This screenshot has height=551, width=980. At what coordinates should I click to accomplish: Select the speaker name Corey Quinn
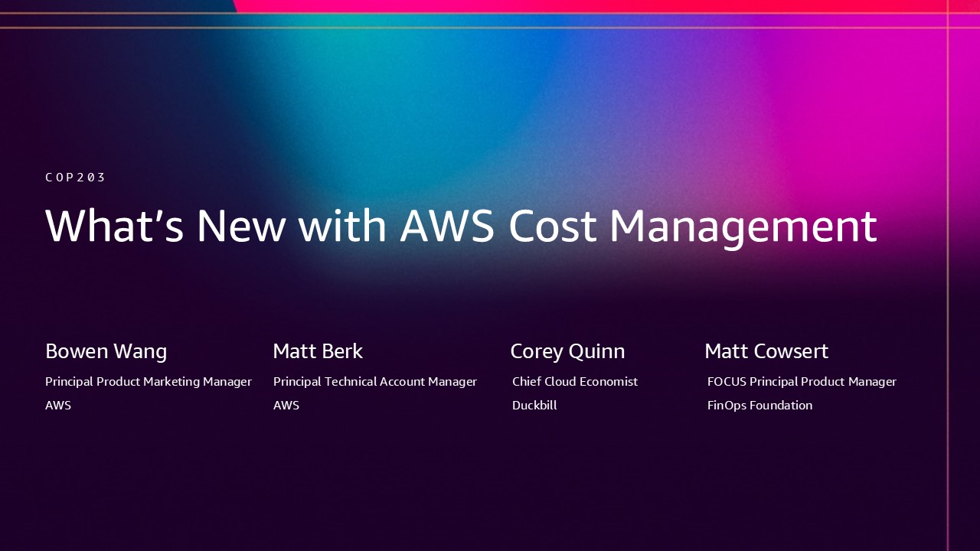coord(567,351)
